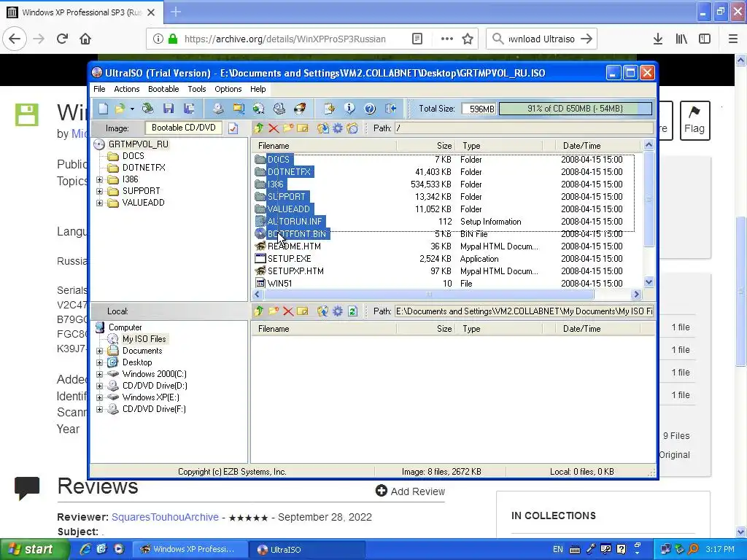747x560 pixels.
Task: Expand the Windows XP(E:) drive node
Action: (99, 397)
